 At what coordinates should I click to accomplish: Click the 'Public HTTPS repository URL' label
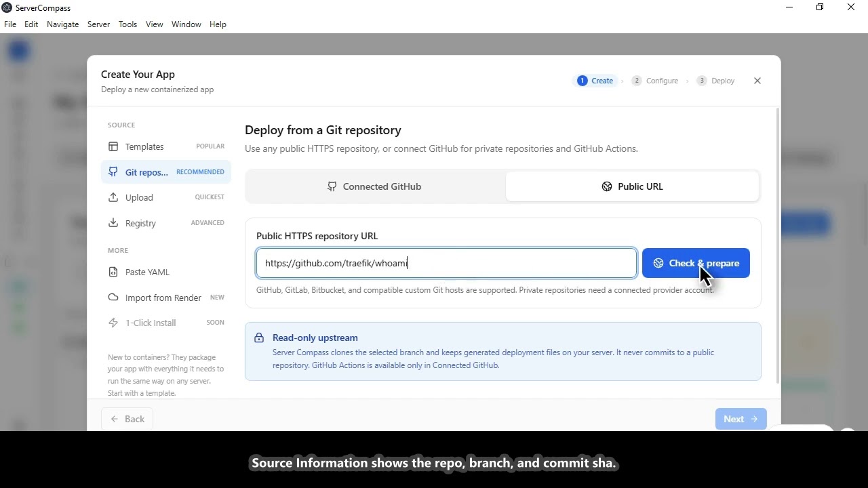pos(317,236)
